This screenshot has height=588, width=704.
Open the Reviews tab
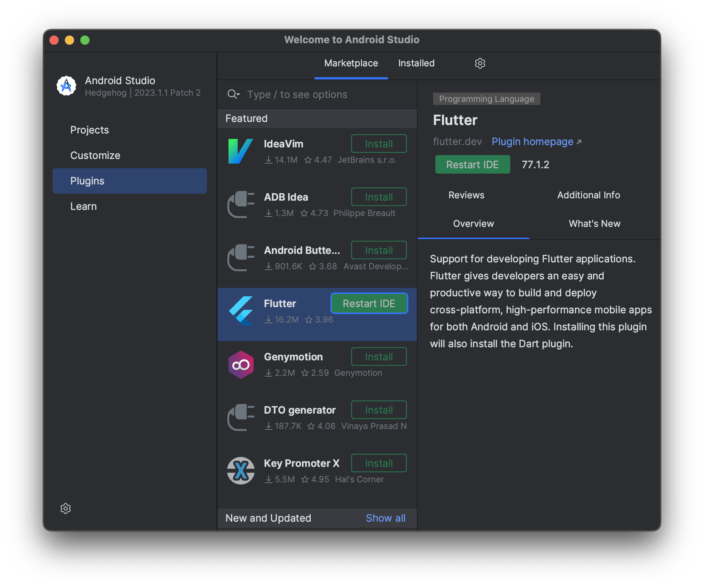pyautogui.click(x=466, y=195)
